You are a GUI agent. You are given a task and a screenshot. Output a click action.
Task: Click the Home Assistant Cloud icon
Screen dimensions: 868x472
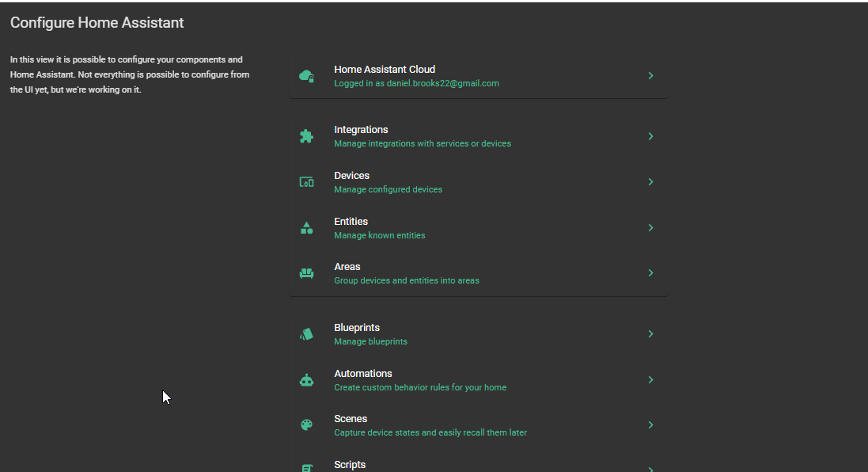point(307,76)
